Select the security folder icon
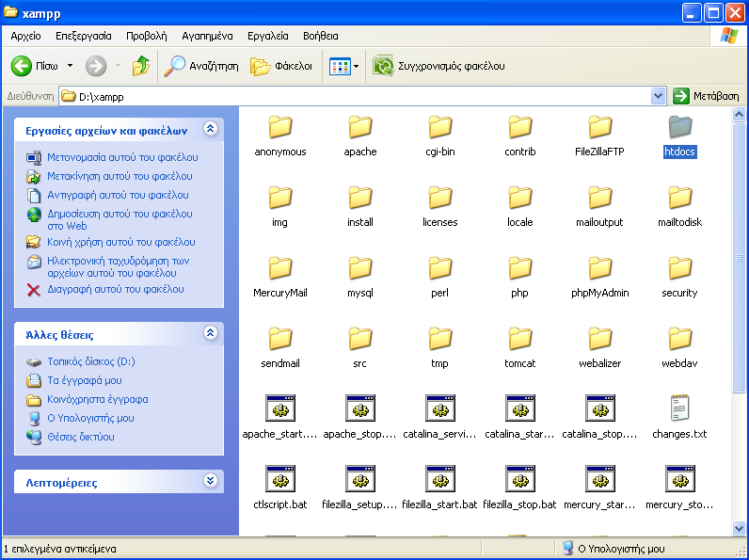The image size is (749, 560). (679, 267)
